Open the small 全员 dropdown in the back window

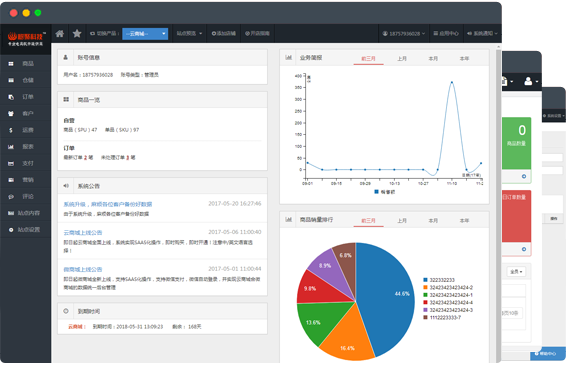tap(516, 271)
